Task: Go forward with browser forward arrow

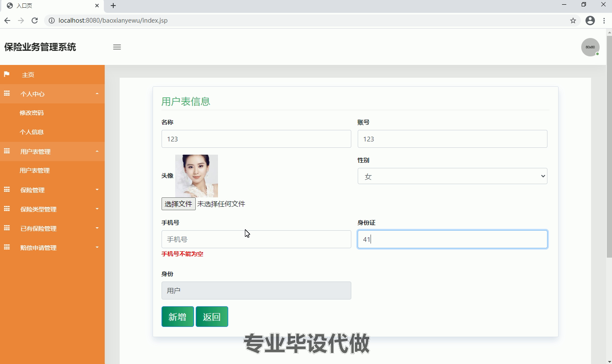Action: [x=21, y=21]
